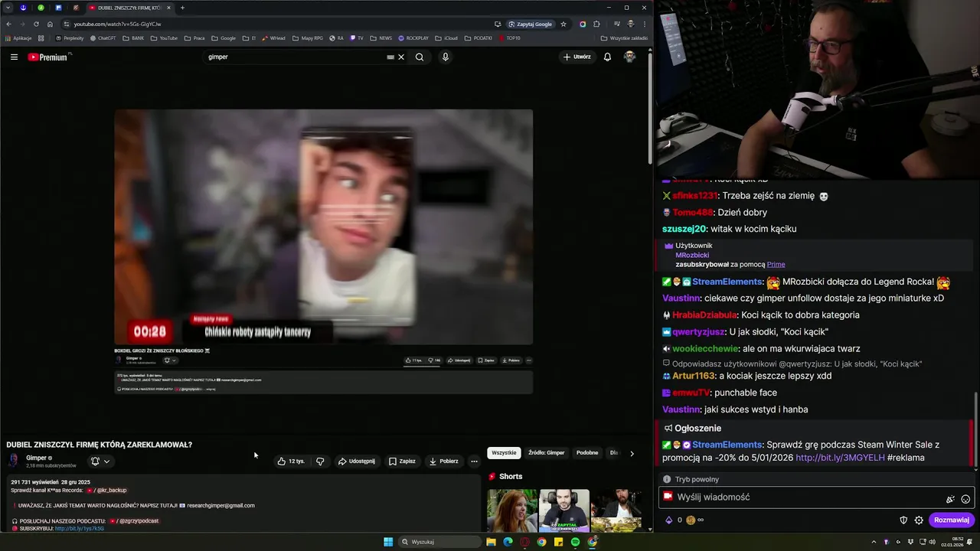The height and width of the screenshot is (551, 980).
Task: Click Zapytaj Google button in address bar
Action: (x=531, y=24)
